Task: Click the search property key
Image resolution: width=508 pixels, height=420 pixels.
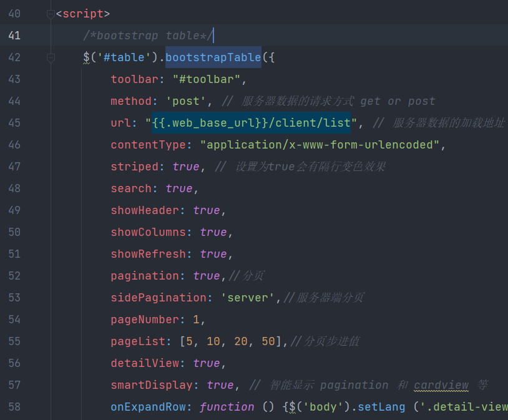Action: click(x=131, y=188)
